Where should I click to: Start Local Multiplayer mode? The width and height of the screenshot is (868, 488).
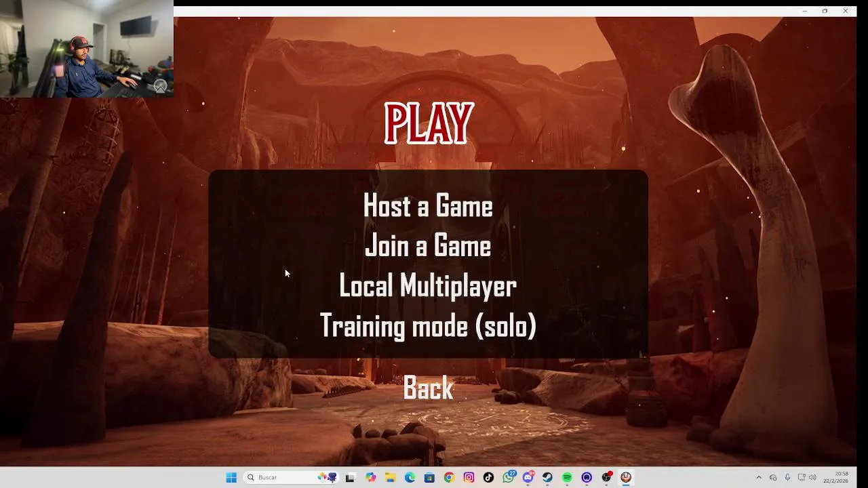tap(428, 286)
